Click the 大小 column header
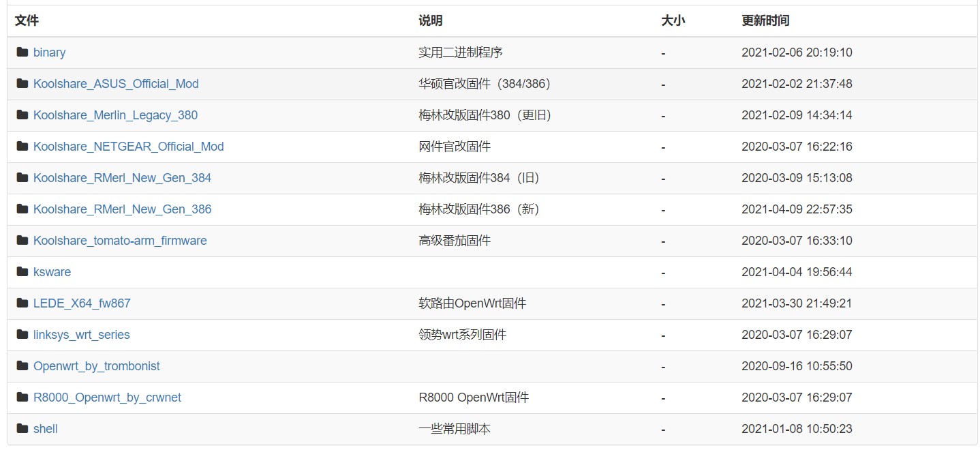980x450 pixels. tap(673, 20)
